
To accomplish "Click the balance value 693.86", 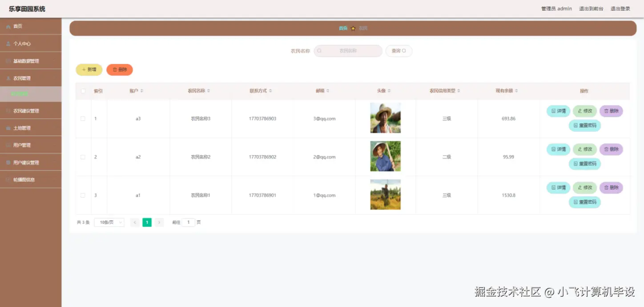I will [508, 119].
